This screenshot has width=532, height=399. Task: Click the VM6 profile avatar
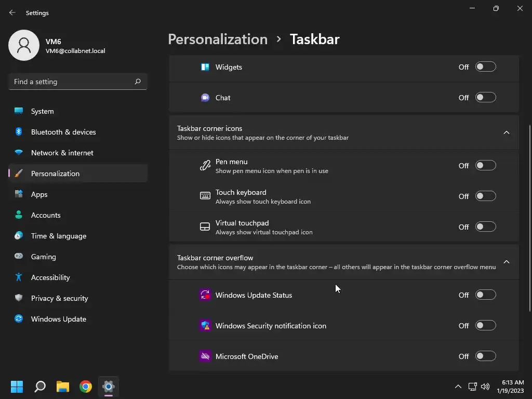click(x=24, y=45)
